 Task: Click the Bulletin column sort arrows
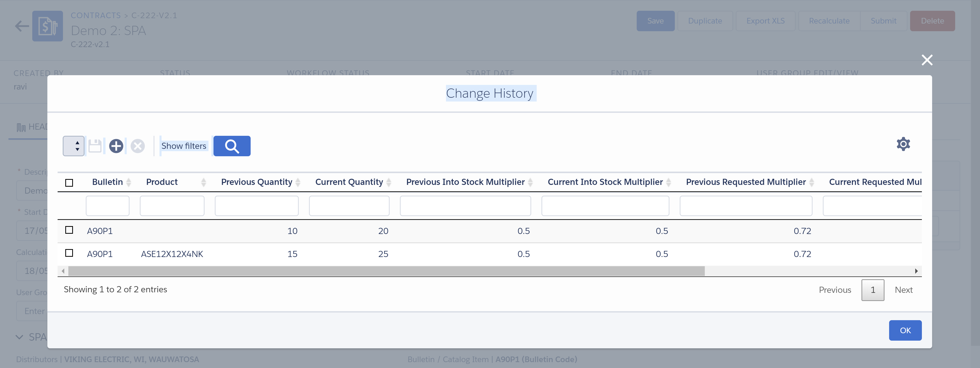(x=129, y=182)
